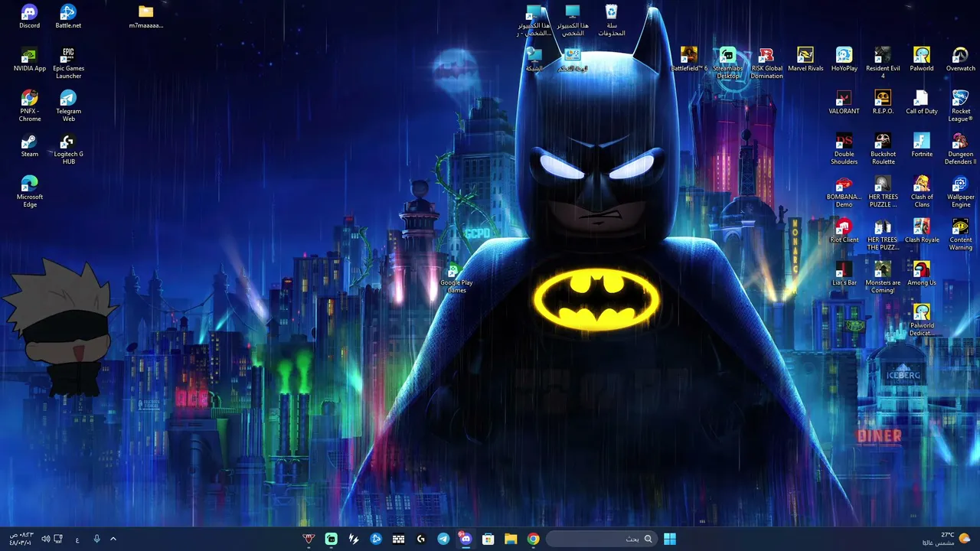Select the Streamlabs Desktop shortcut icon
This screenshot has height=551, width=980.
pos(728,63)
